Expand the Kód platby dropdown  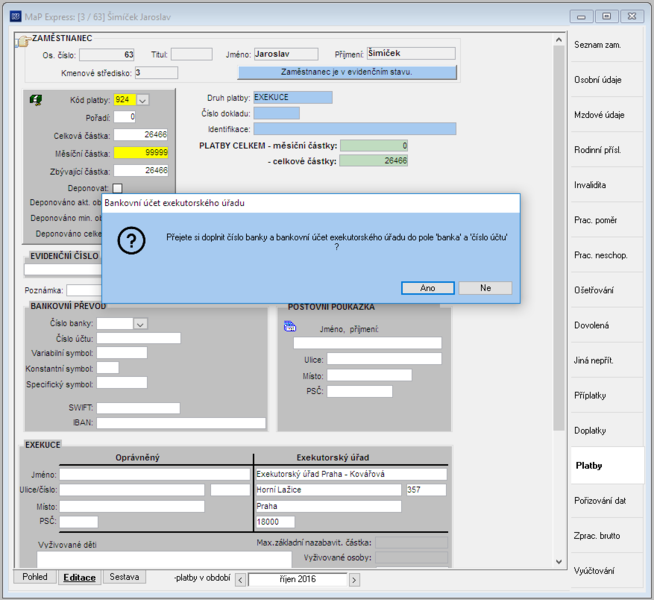[142, 100]
